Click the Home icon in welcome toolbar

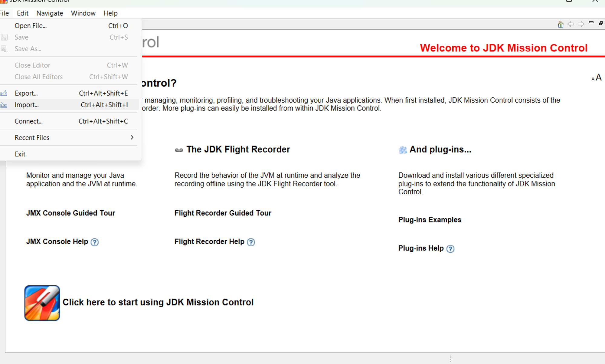(561, 24)
